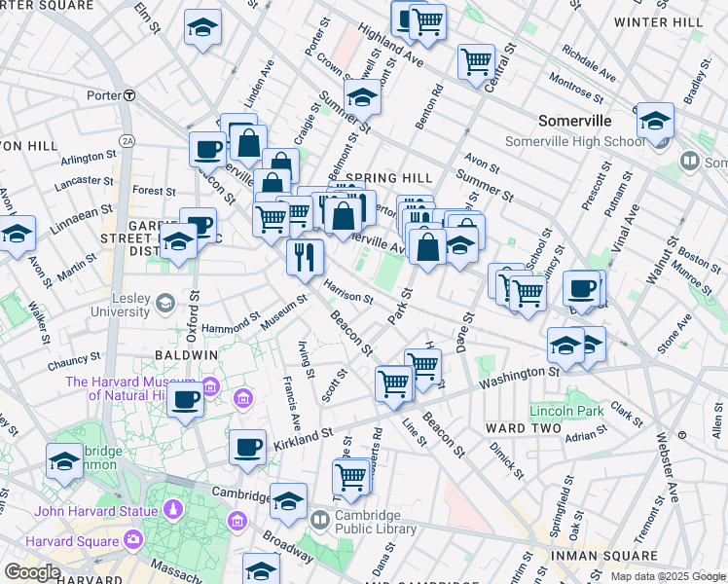728x584 pixels.
Task: Click the Richdale Ave street label
Action: [x=589, y=63]
